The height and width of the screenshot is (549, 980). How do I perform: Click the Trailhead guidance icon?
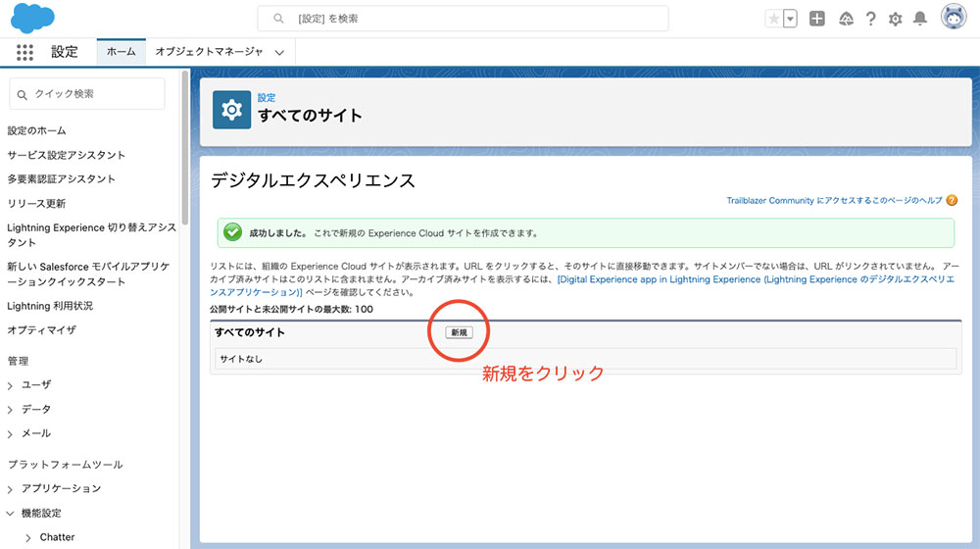[x=846, y=19]
